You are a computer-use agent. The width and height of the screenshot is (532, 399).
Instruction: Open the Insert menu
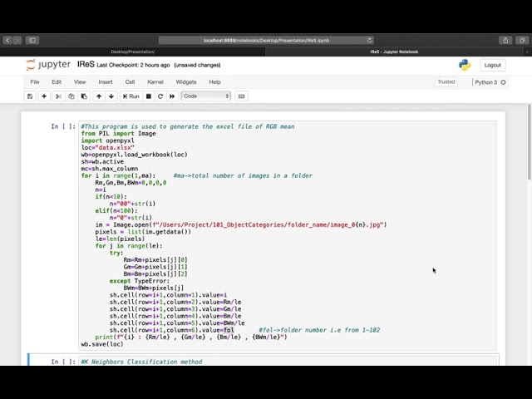pyautogui.click(x=106, y=82)
